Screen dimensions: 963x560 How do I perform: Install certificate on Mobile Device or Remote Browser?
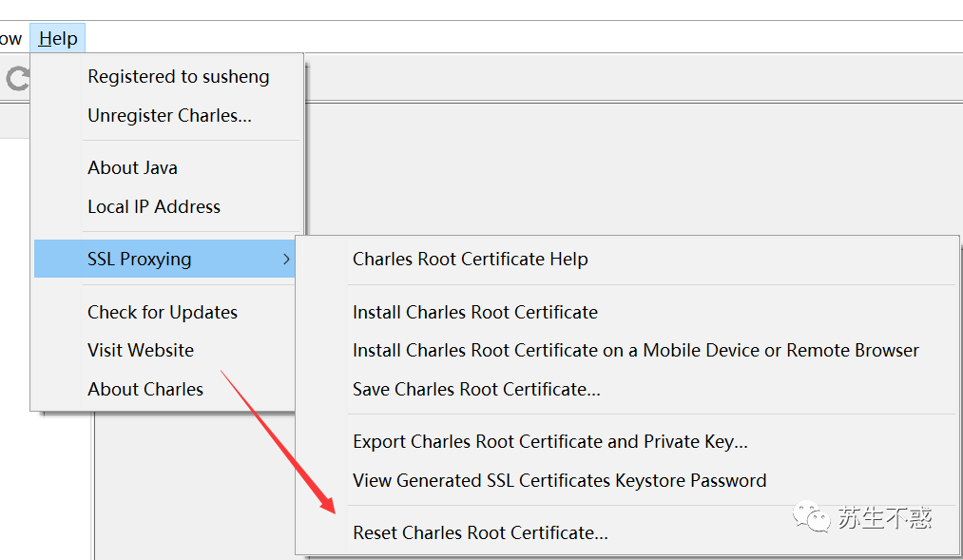[x=636, y=350]
